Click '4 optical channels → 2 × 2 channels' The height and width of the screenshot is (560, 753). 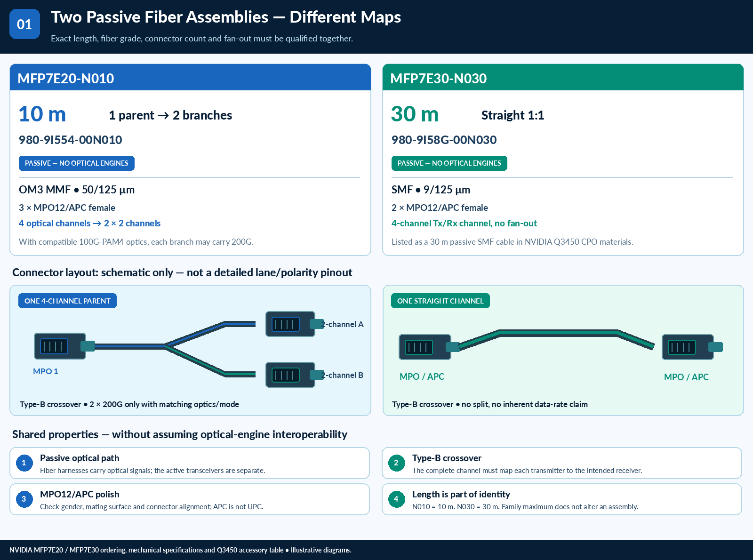pos(89,223)
